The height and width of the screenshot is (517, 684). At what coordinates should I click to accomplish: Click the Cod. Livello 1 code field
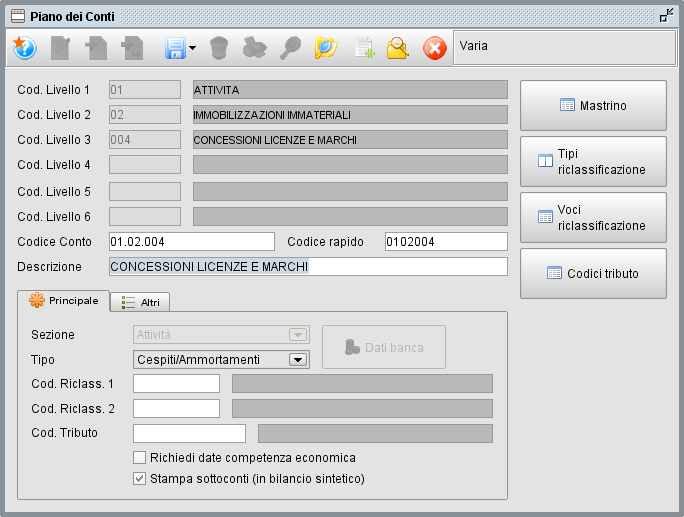145,89
